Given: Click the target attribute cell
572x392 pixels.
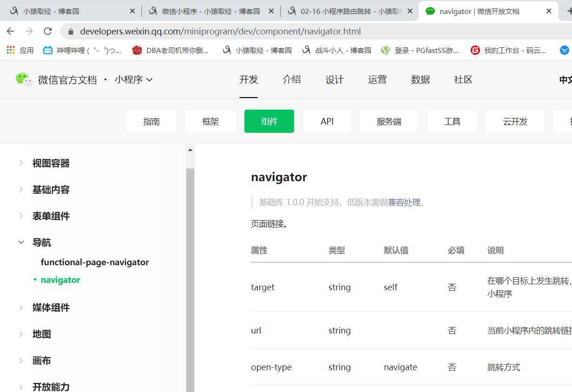Looking at the screenshot, I should pos(263,287).
